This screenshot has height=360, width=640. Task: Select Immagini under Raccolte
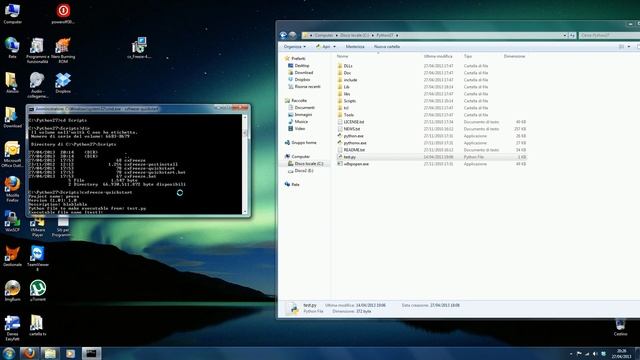[x=303, y=114]
